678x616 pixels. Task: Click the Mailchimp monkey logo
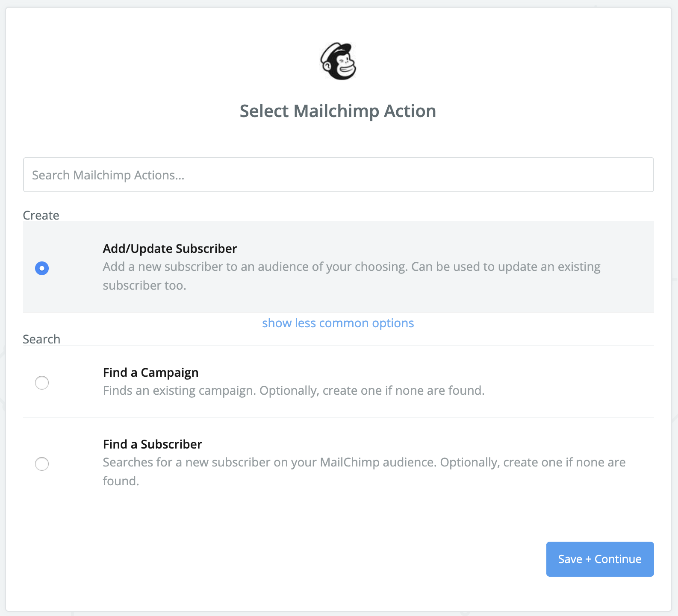point(338,61)
